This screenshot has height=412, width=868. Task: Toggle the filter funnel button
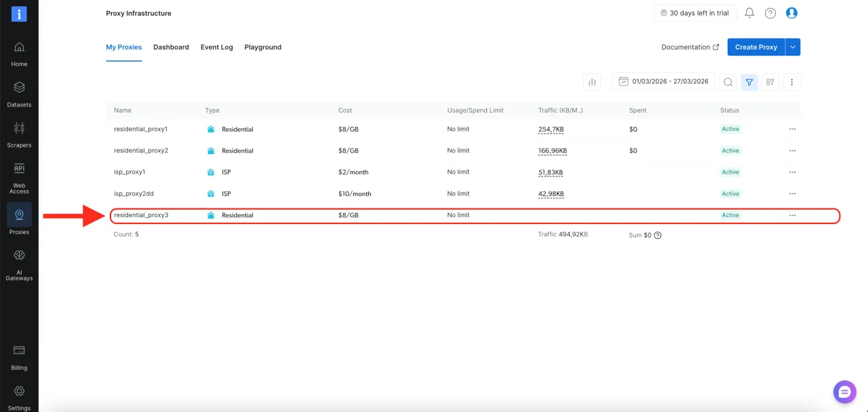(749, 82)
